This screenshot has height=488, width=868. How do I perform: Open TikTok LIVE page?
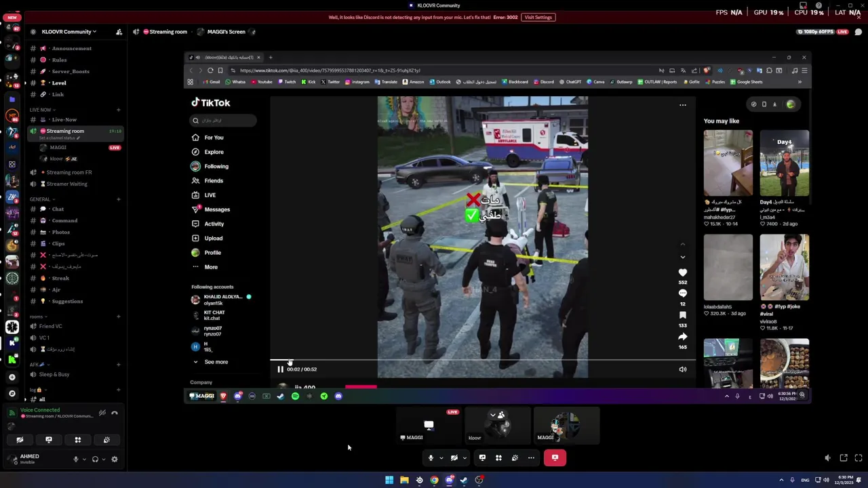tap(210, 195)
